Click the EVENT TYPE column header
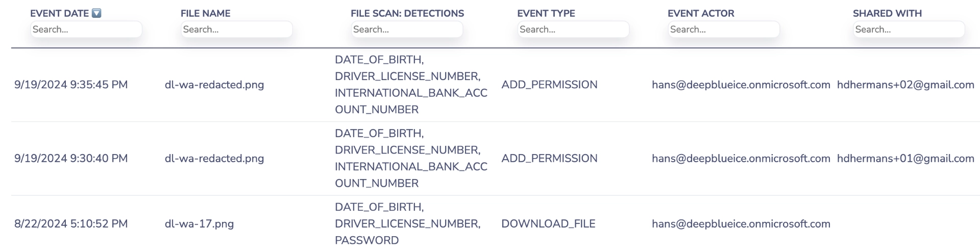980x252 pixels. pyautogui.click(x=546, y=13)
